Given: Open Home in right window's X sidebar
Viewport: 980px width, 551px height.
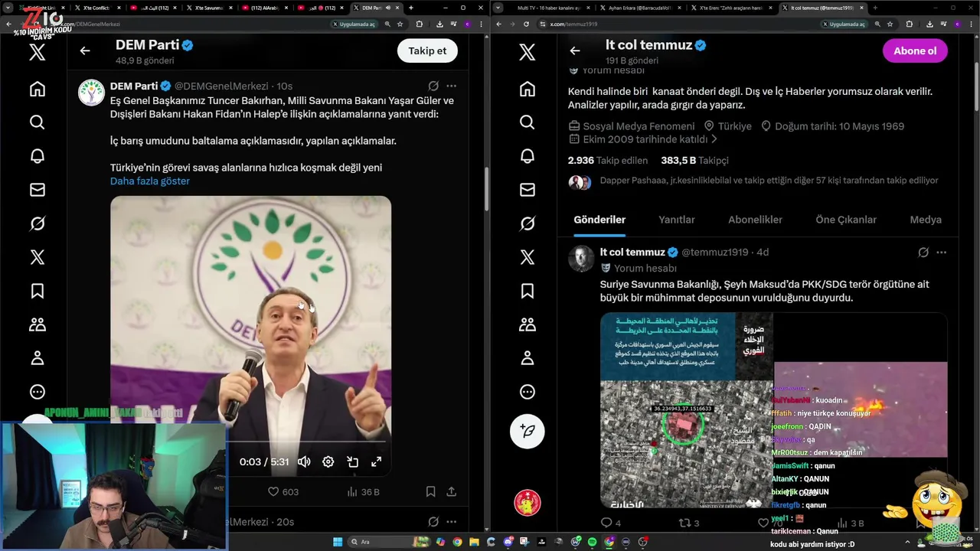Looking at the screenshot, I should coord(527,89).
